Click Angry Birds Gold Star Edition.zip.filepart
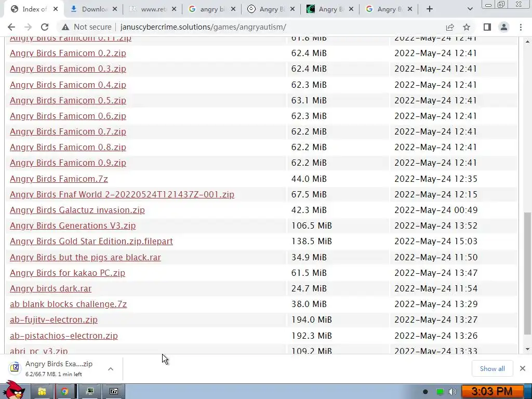This screenshot has width=532, height=399. (x=91, y=241)
